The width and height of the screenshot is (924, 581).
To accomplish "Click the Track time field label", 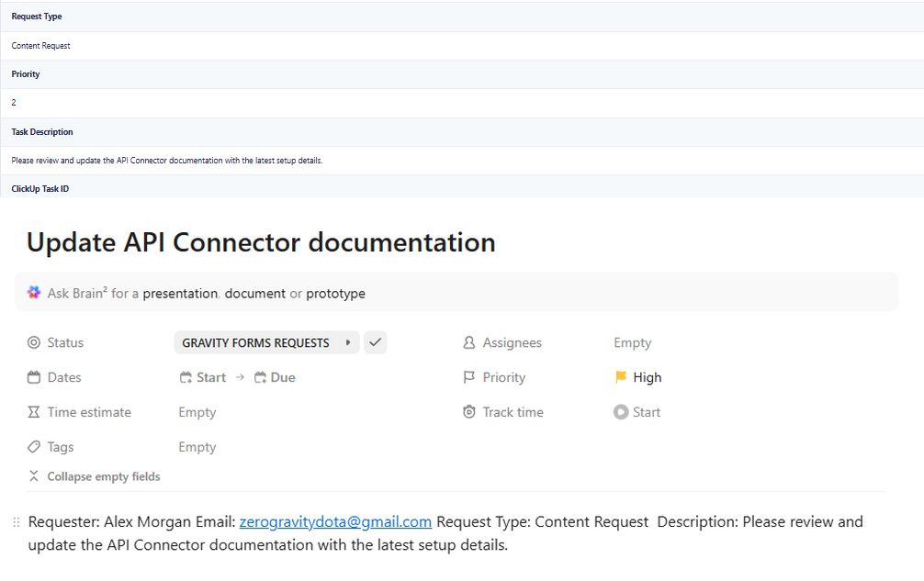I will 513,412.
